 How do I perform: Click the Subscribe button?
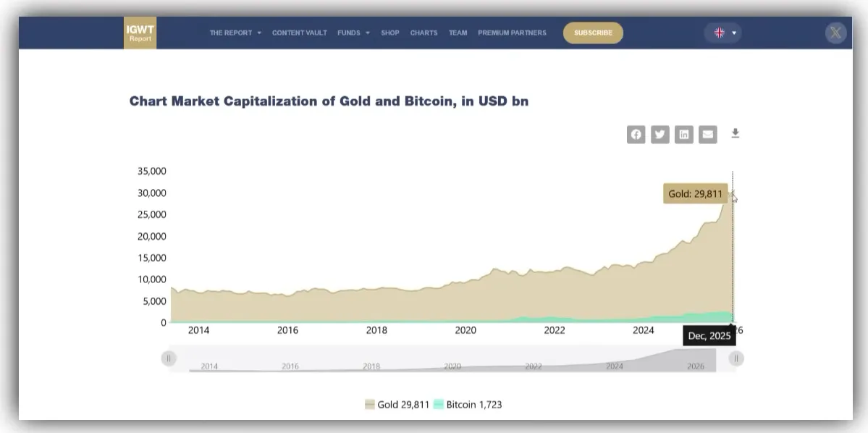click(x=593, y=33)
